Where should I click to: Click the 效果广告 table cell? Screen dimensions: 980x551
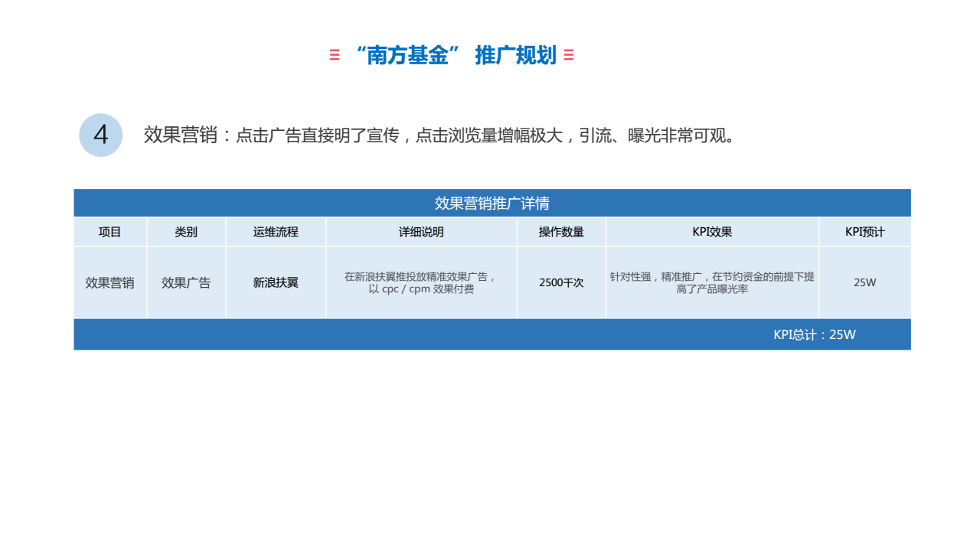point(186,282)
